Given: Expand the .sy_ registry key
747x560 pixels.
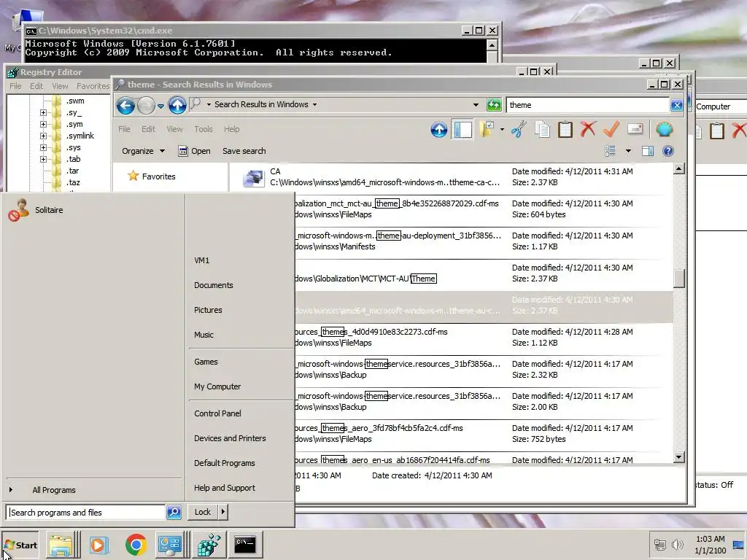Looking at the screenshot, I should (43, 113).
